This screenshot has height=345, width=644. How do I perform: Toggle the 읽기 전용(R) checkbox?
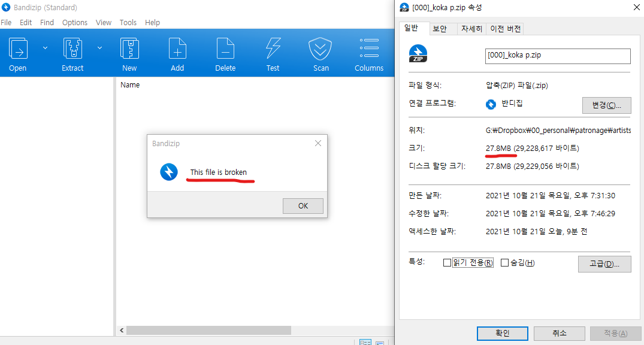[x=448, y=262]
